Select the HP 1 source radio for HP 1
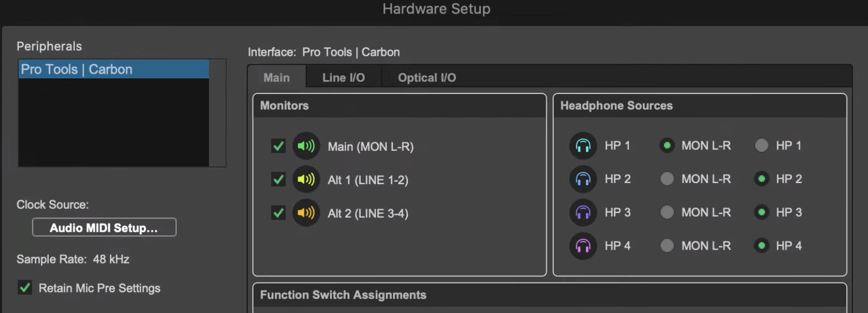The height and width of the screenshot is (313, 868). pyautogui.click(x=761, y=145)
